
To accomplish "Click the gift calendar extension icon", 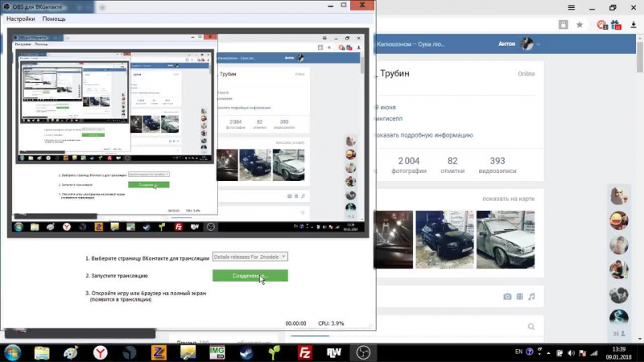I will 616,25.
